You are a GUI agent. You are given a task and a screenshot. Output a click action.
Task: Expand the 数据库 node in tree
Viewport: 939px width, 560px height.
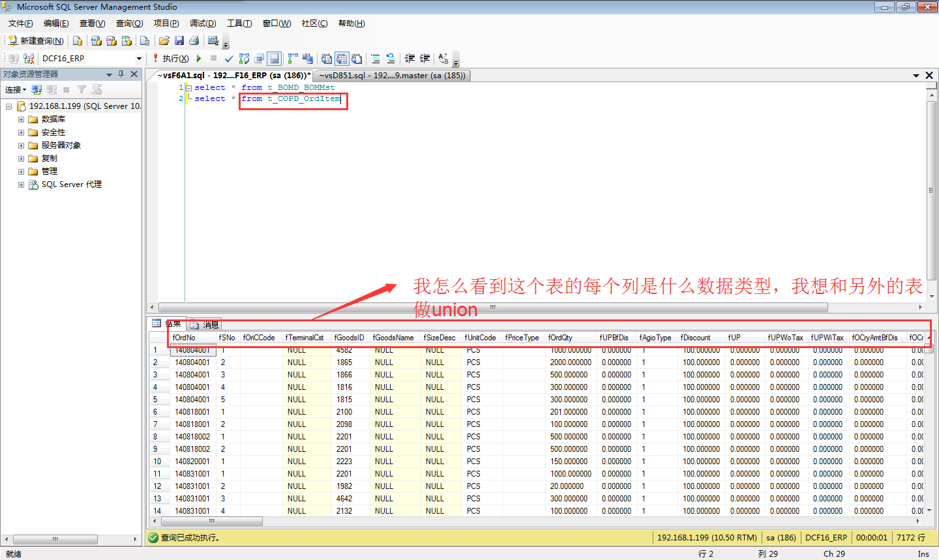point(21,119)
